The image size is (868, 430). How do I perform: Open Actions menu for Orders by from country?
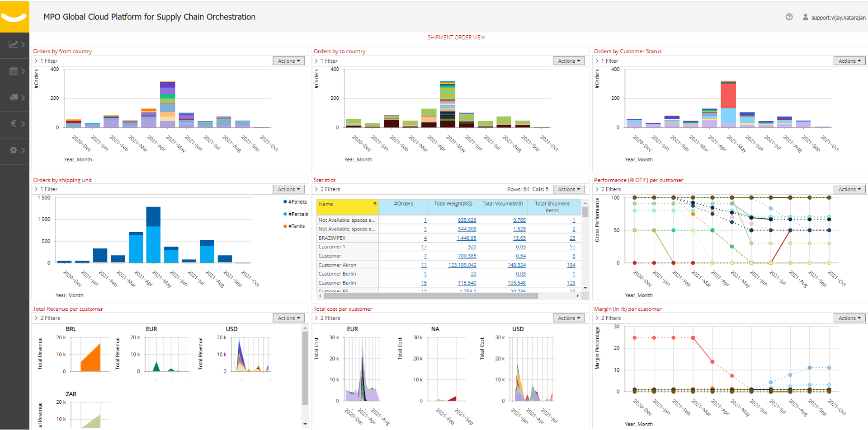click(x=289, y=61)
